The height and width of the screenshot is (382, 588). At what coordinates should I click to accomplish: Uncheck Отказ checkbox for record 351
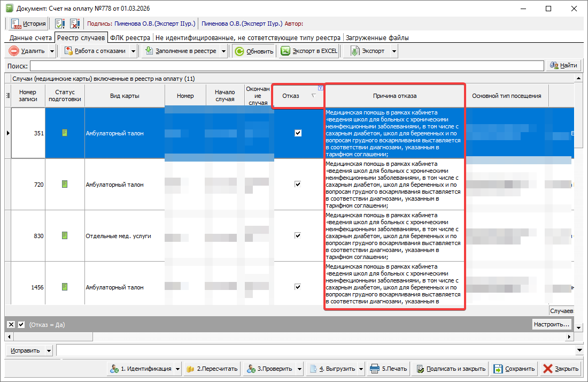[x=298, y=133]
